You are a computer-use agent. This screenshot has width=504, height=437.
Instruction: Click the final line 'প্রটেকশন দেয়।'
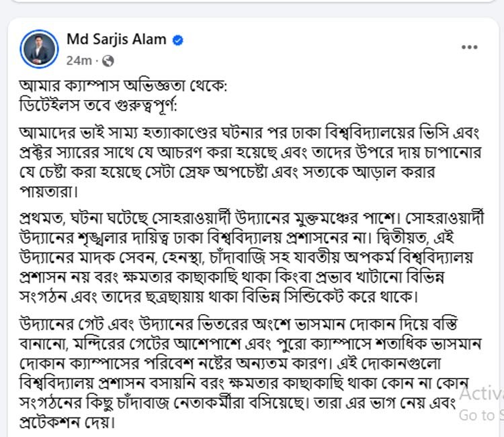click(x=67, y=422)
